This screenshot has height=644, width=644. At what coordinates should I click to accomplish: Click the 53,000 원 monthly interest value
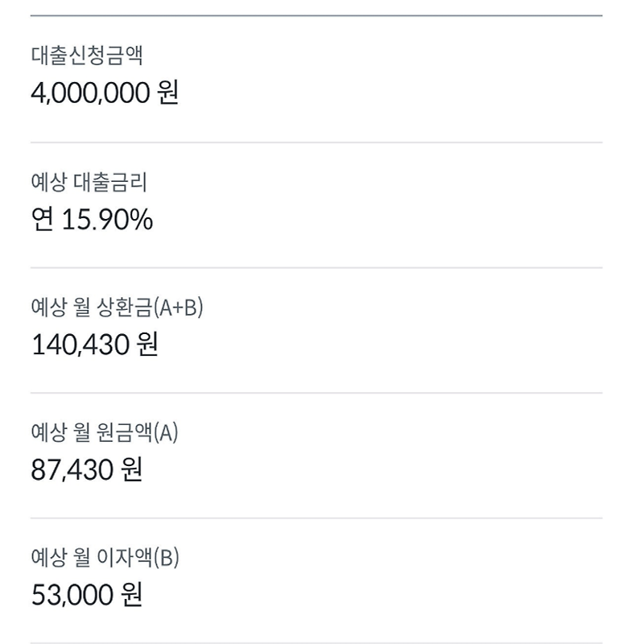click(x=87, y=594)
